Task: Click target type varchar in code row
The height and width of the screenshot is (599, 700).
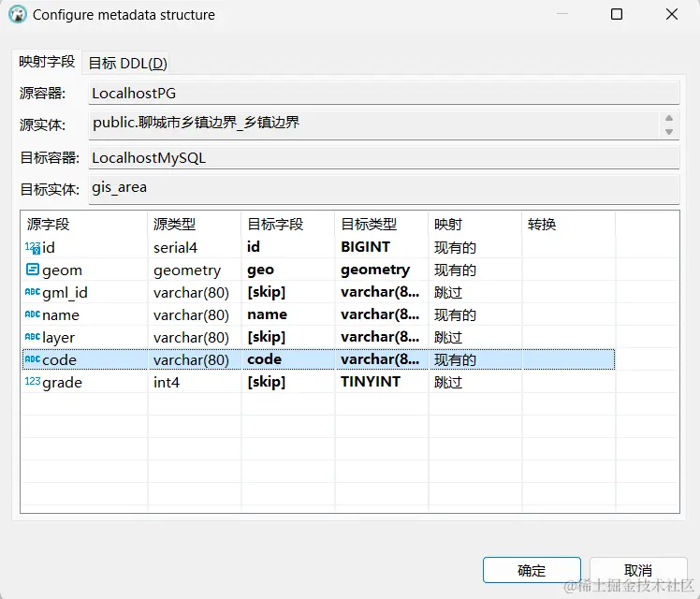Action: [381, 359]
